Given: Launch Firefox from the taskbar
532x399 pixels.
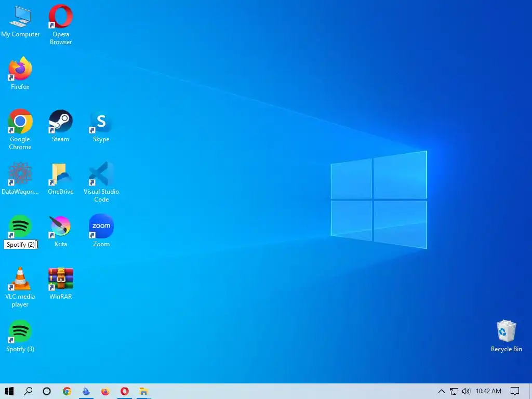Looking at the screenshot, I should pos(105,391).
